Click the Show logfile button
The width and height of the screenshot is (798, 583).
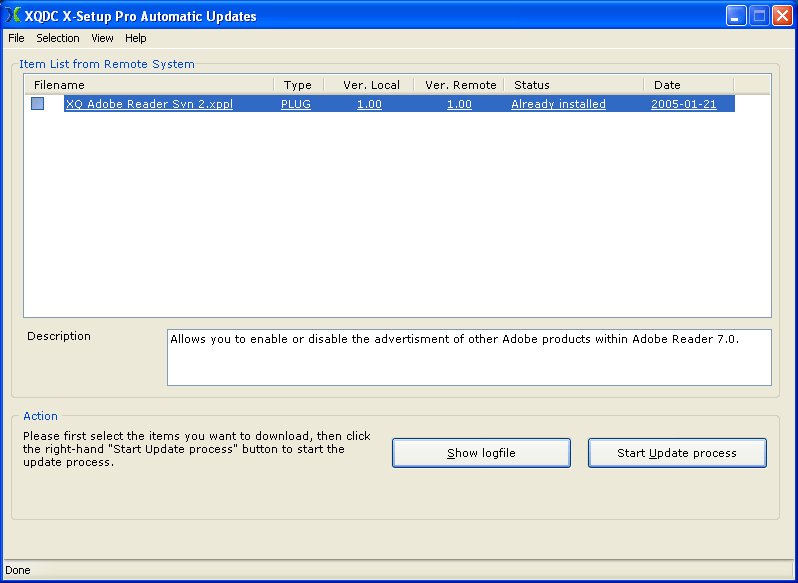coord(481,453)
